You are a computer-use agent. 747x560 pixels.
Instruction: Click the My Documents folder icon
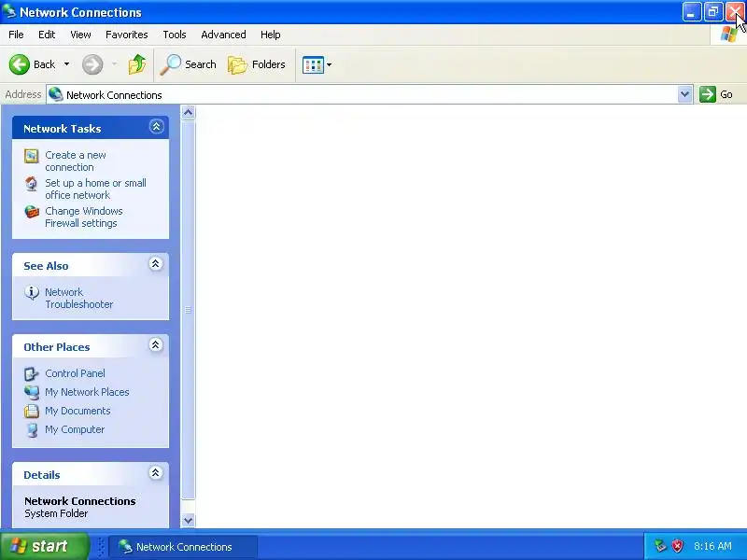32,411
